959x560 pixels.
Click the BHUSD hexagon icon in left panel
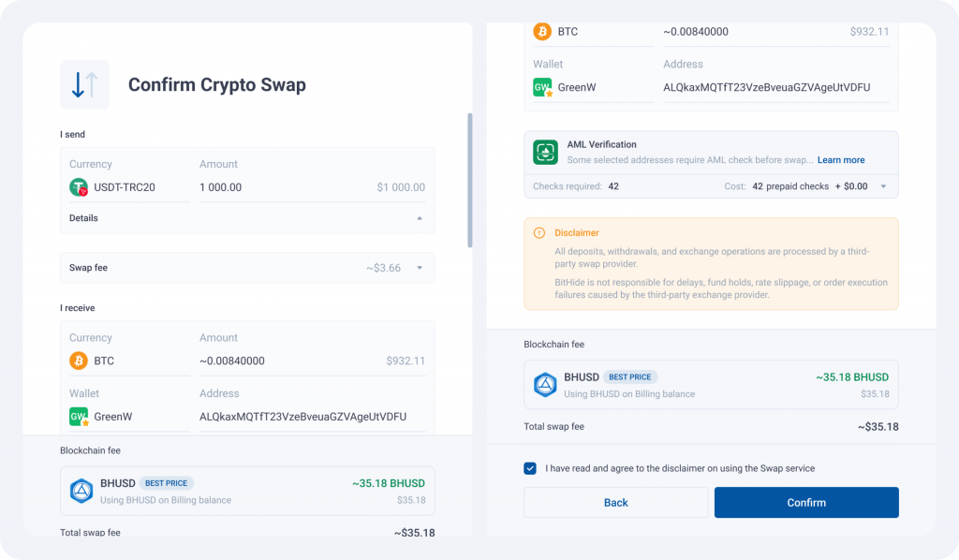[81, 491]
